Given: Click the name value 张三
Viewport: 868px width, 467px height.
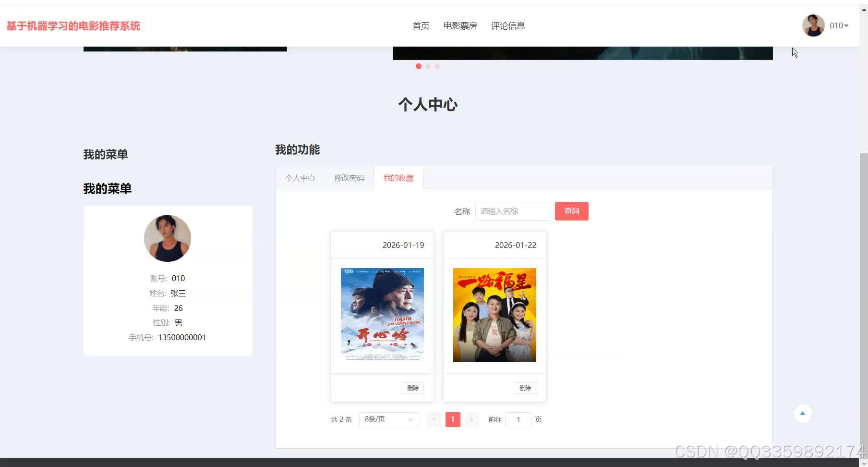Looking at the screenshot, I should (178, 293).
